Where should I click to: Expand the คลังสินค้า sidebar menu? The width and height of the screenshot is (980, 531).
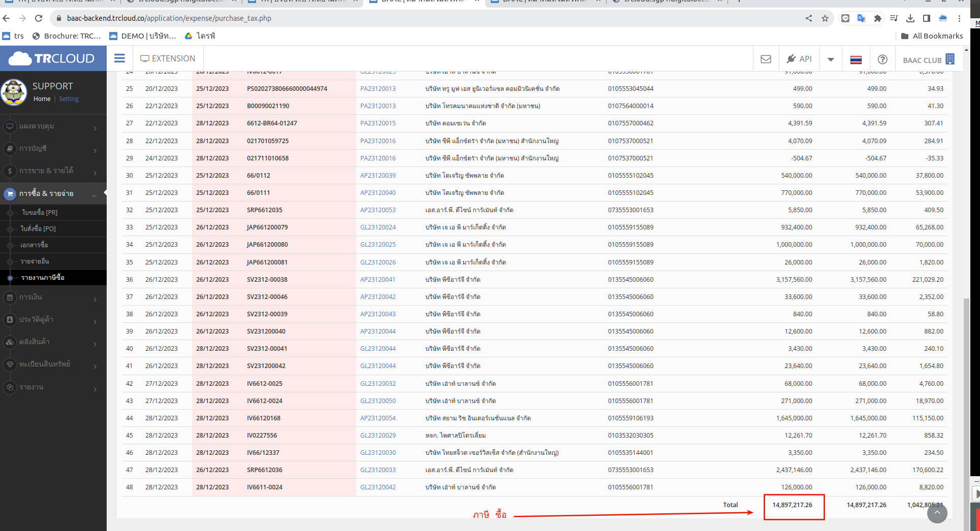pyautogui.click(x=53, y=342)
